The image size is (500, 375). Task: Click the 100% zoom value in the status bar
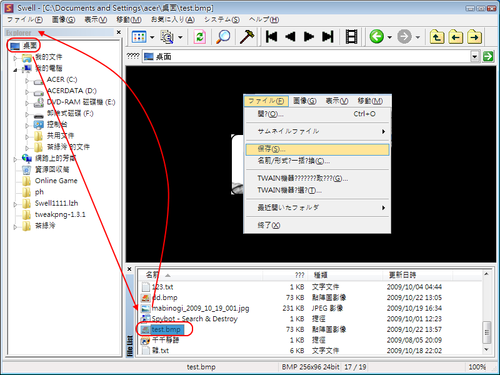(x=477, y=367)
